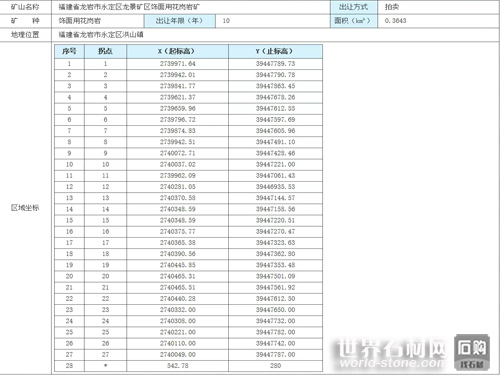Image resolution: width=500 pixels, height=375 pixels.
Task: Select X value 2739962.09 in row 11
Action: [178, 176]
